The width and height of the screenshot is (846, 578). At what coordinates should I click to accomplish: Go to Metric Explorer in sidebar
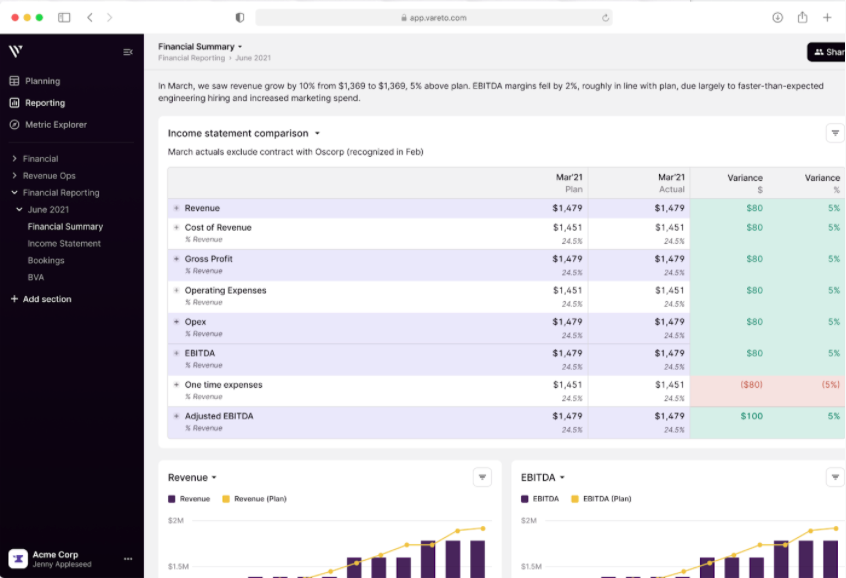pos(56,125)
